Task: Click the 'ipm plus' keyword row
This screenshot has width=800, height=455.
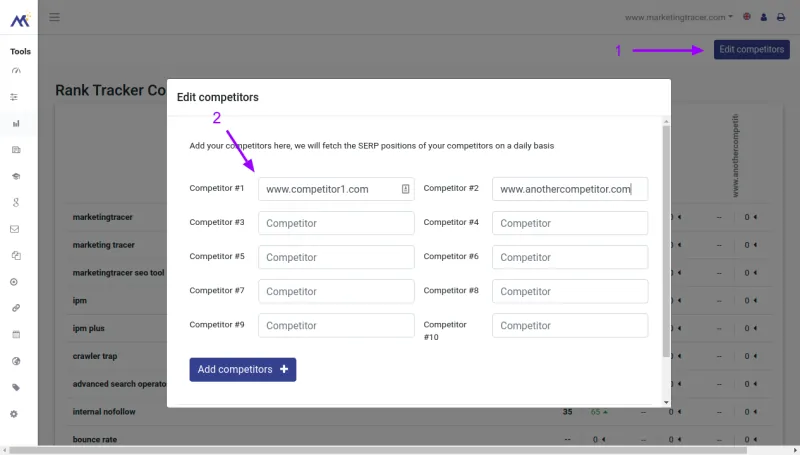Action: (x=88, y=328)
